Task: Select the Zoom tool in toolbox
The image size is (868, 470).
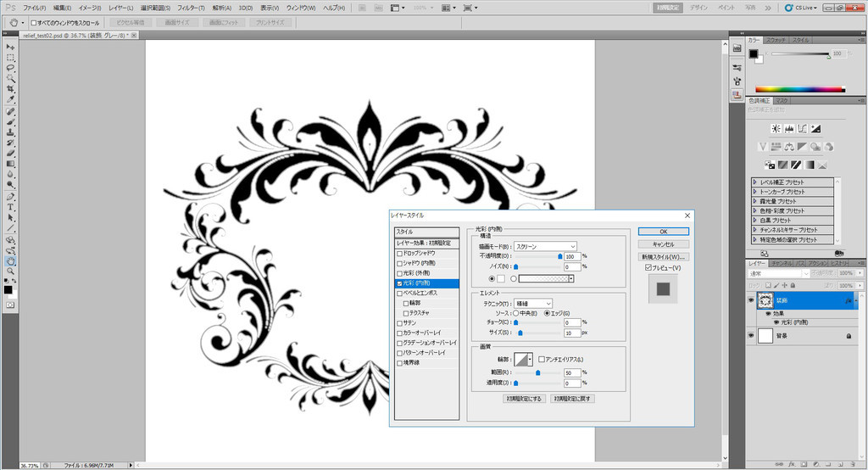Action: [10, 271]
